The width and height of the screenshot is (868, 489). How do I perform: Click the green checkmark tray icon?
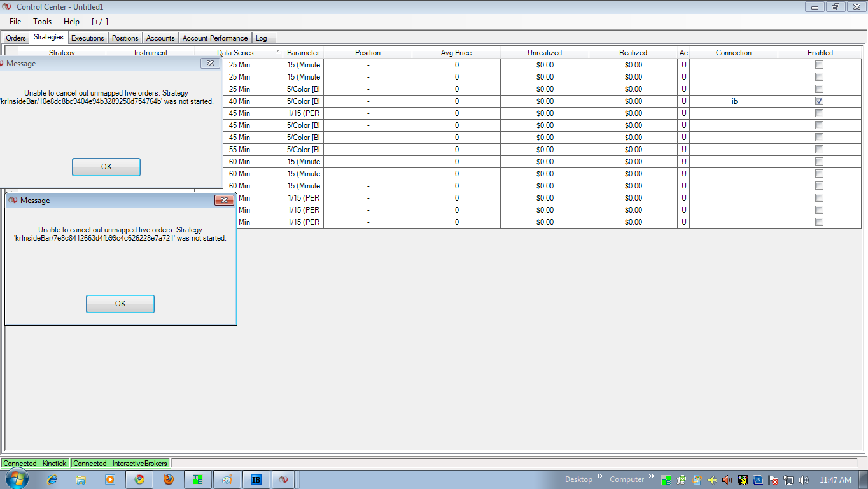(682, 480)
